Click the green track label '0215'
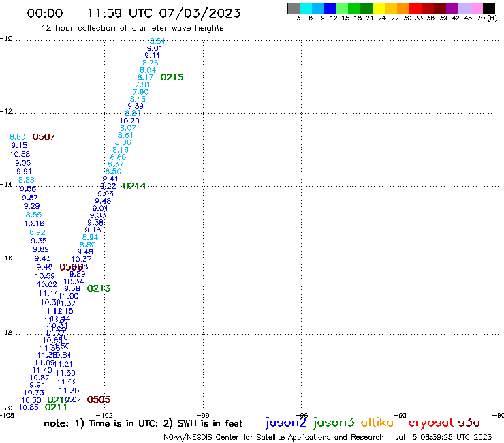 click(172, 78)
